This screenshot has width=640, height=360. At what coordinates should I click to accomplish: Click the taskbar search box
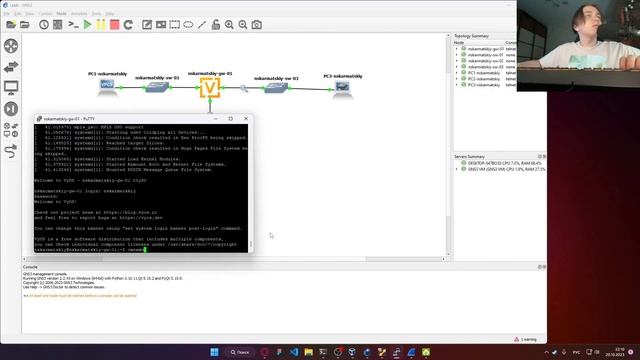coord(240,352)
